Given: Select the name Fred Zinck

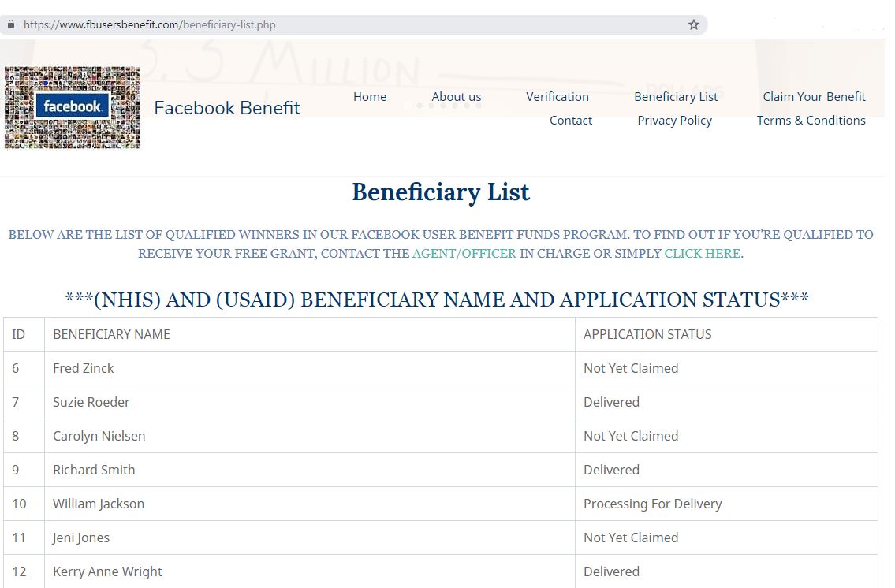Looking at the screenshot, I should pyautogui.click(x=84, y=368).
